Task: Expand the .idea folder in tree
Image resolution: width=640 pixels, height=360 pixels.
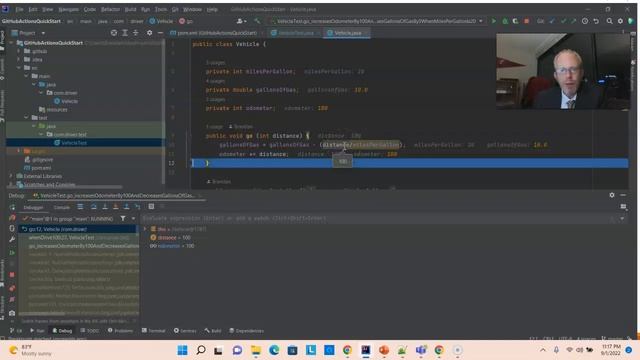Action: pos(18,59)
